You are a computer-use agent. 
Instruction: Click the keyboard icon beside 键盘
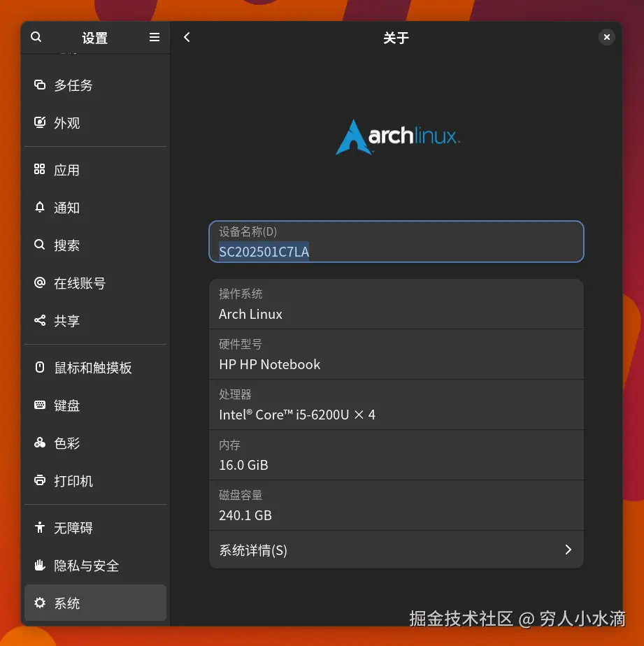40,405
